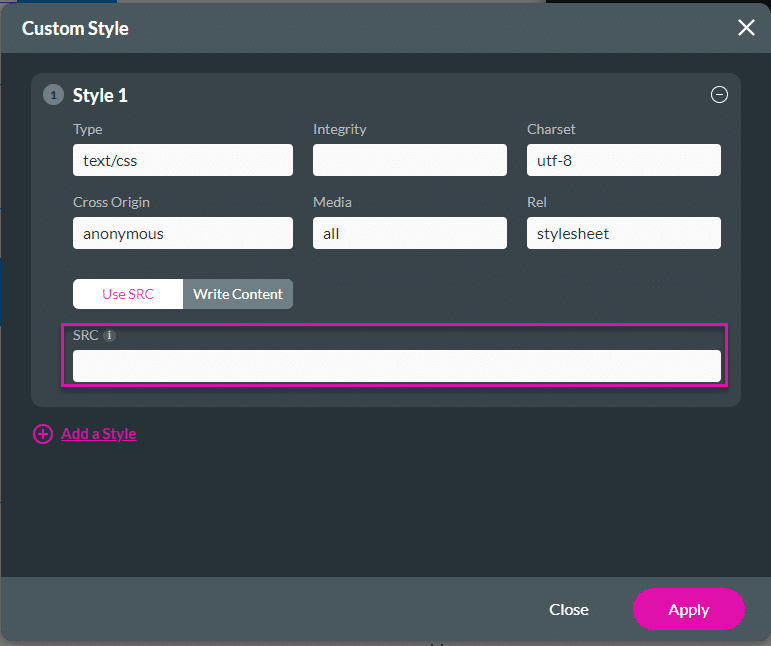This screenshot has width=771, height=646.
Task: Click the Rel field showing stylesheet
Action: coord(623,233)
